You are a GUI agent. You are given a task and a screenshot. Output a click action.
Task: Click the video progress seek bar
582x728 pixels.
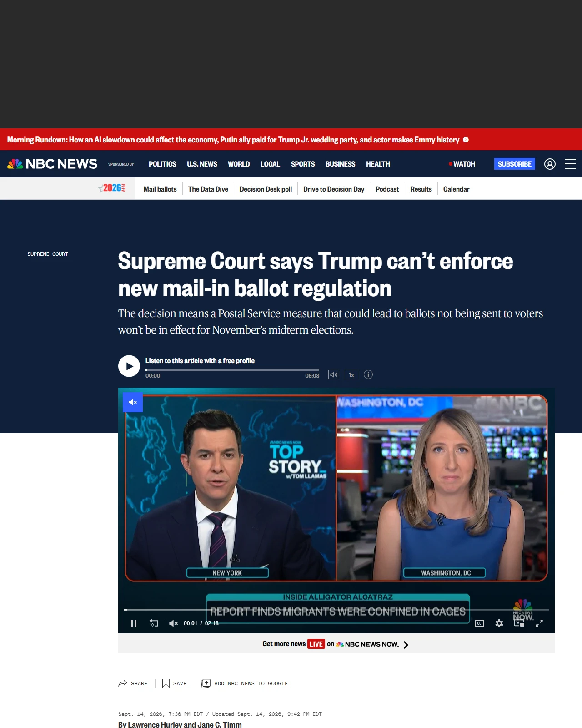pyautogui.click(x=336, y=610)
